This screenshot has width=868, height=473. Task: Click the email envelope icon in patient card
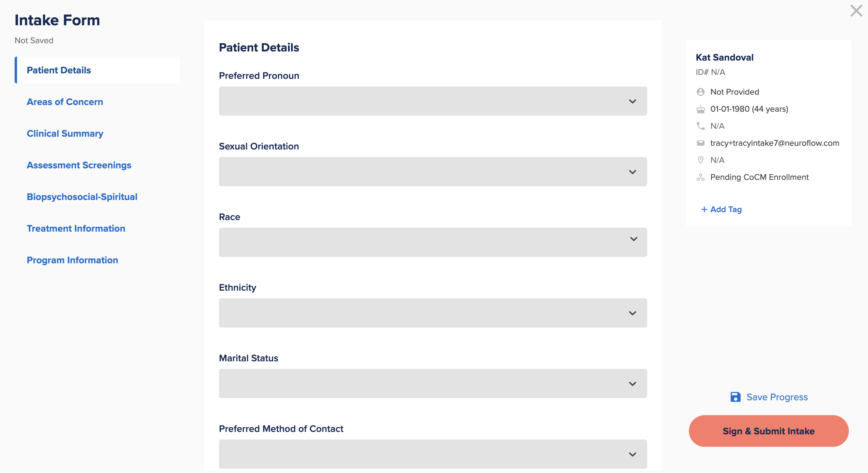[700, 143]
